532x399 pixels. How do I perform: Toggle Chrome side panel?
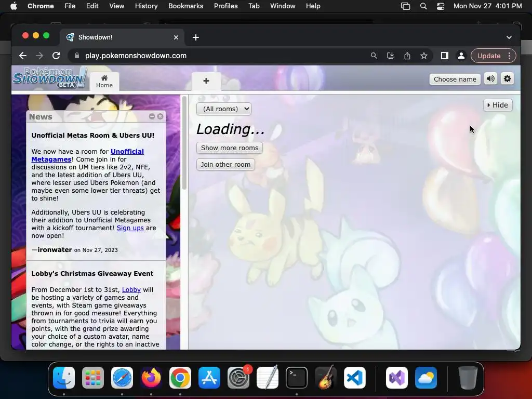(445, 56)
